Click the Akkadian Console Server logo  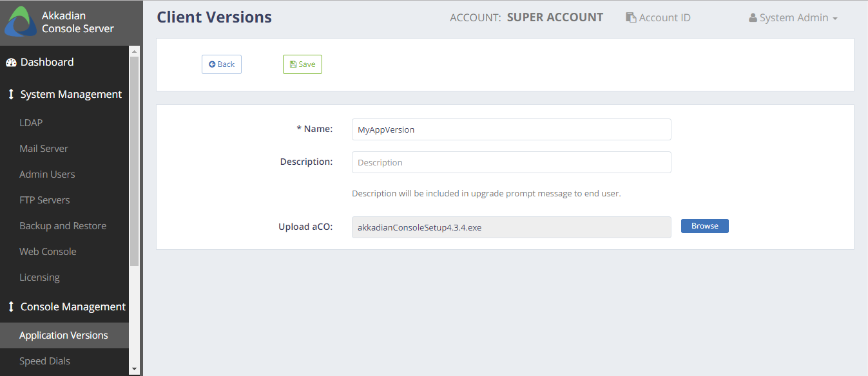pyautogui.click(x=21, y=21)
